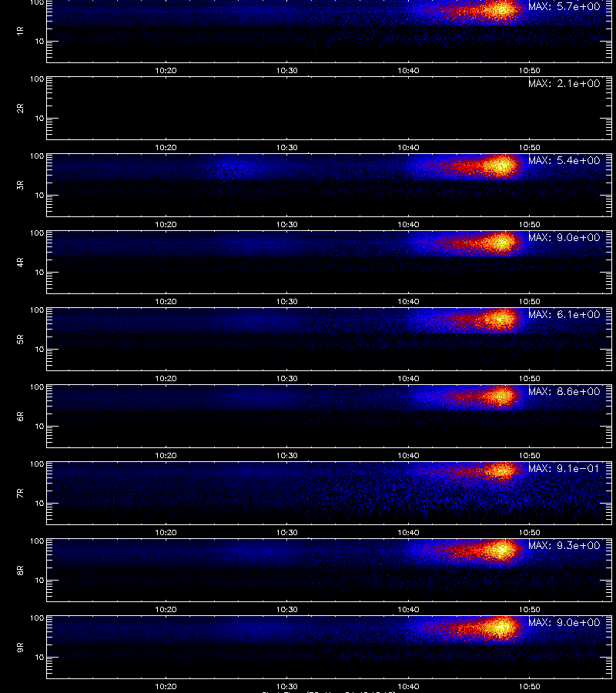Click the 10 y-axis label of panel 7R
616x693 pixels.
(39, 504)
